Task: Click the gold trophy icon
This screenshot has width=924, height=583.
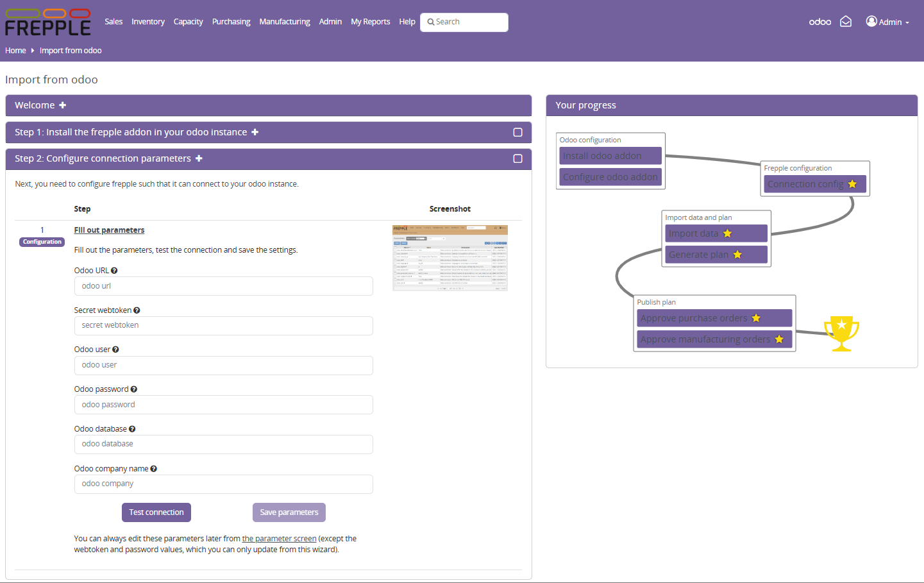Action: click(x=841, y=334)
